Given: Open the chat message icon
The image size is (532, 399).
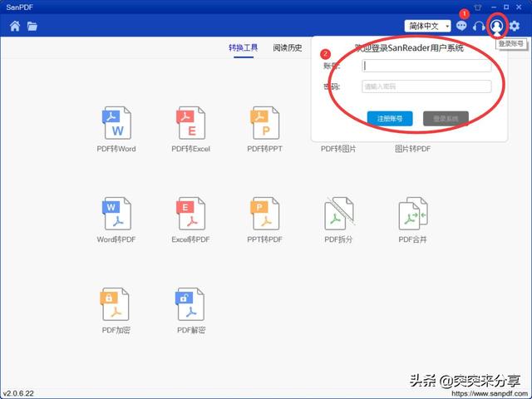Looking at the screenshot, I should [461, 26].
